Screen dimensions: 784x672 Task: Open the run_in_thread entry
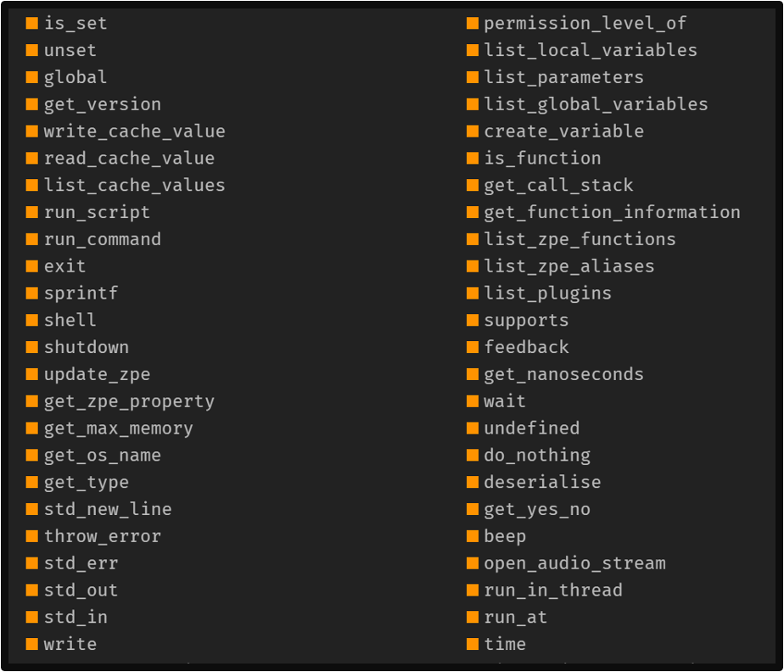pyautogui.click(x=553, y=591)
